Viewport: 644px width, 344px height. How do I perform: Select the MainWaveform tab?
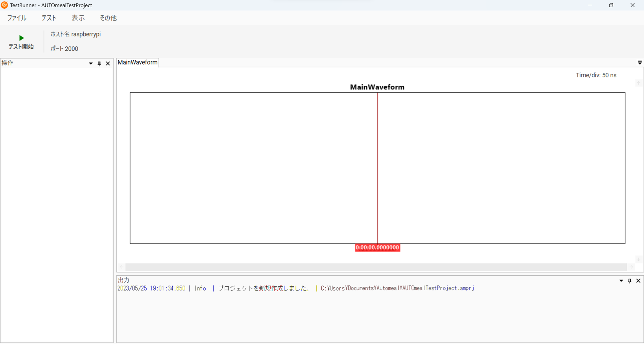pos(138,62)
